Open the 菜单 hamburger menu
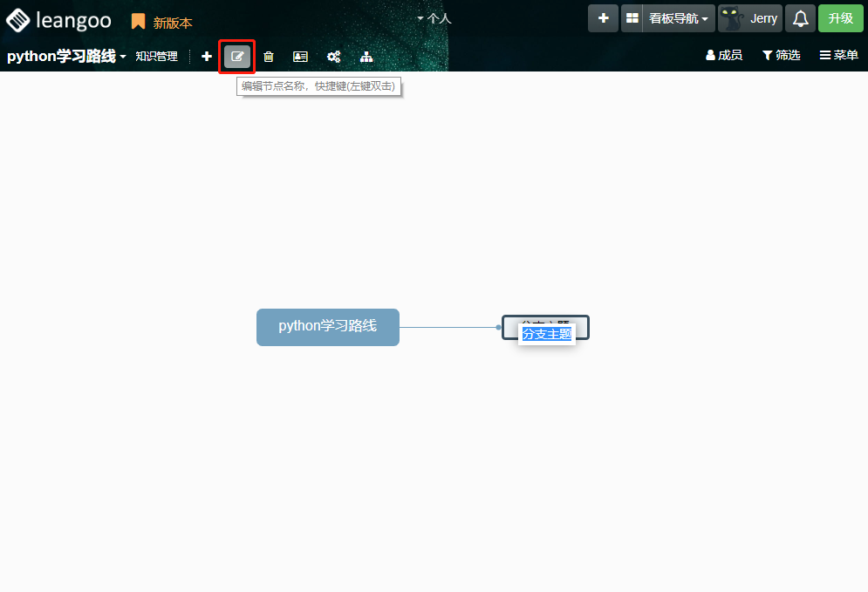This screenshot has width=868, height=592. click(838, 56)
